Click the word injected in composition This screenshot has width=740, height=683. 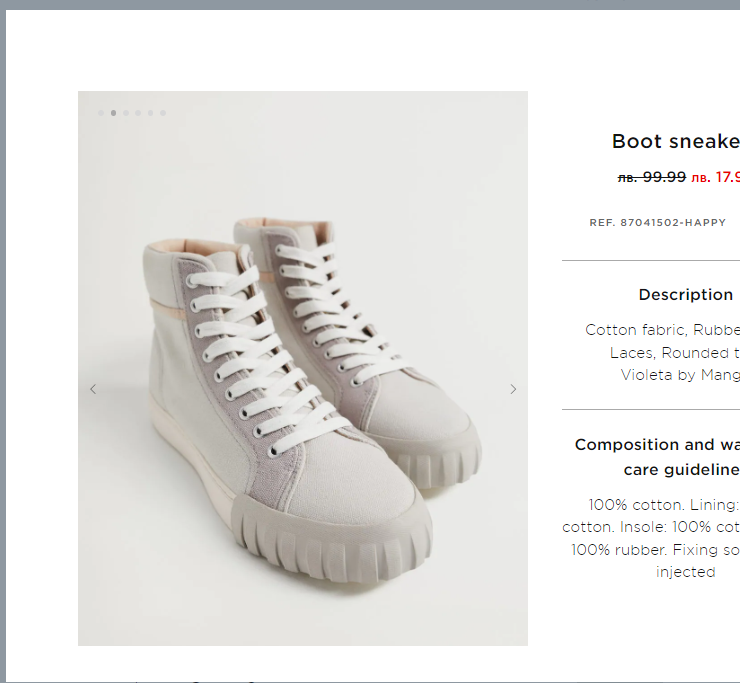tap(686, 572)
